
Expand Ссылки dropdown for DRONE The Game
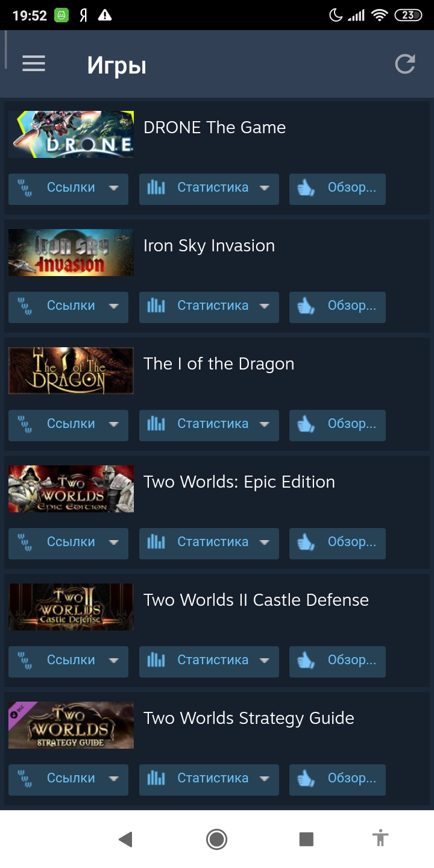68,189
